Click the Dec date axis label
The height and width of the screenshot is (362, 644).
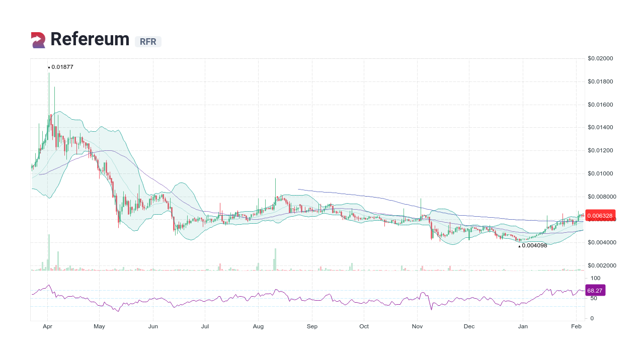[x=469, y=326]
